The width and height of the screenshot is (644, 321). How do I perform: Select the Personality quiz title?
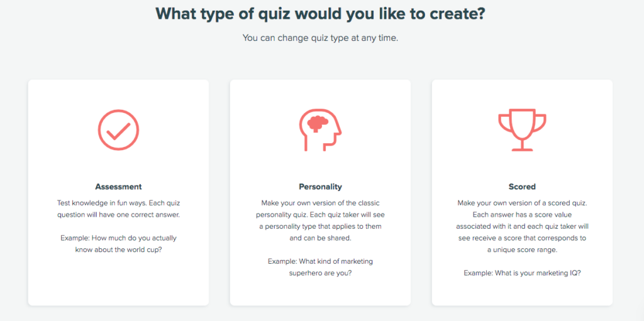pyautogui.click(x=320, y=187)
